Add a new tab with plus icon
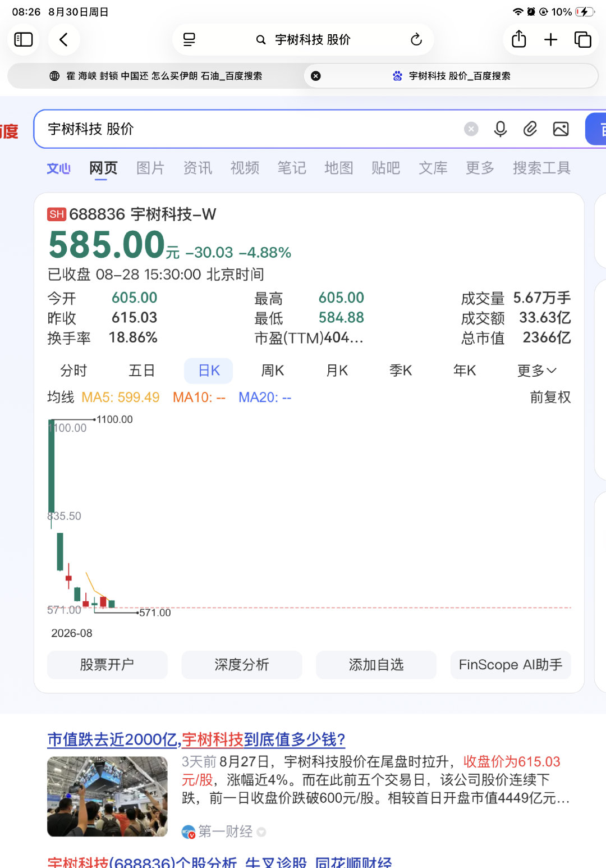606x868 pixels. pos(550,39)
